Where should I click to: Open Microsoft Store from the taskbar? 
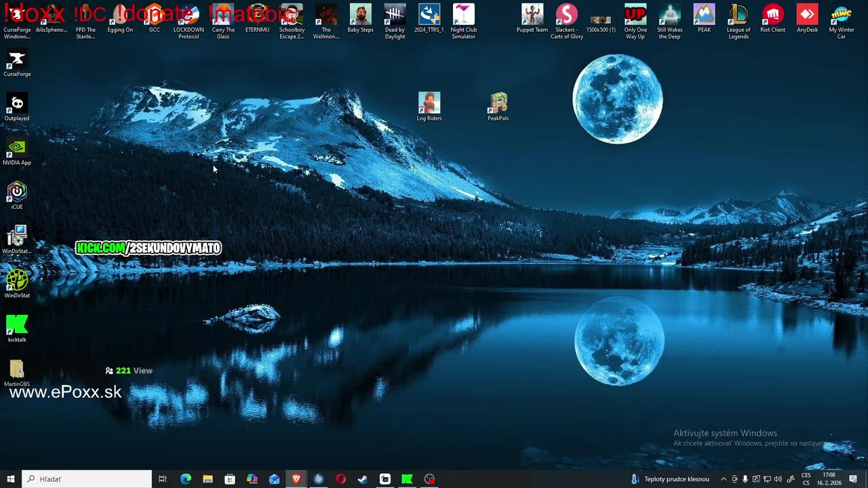point(230,479)
